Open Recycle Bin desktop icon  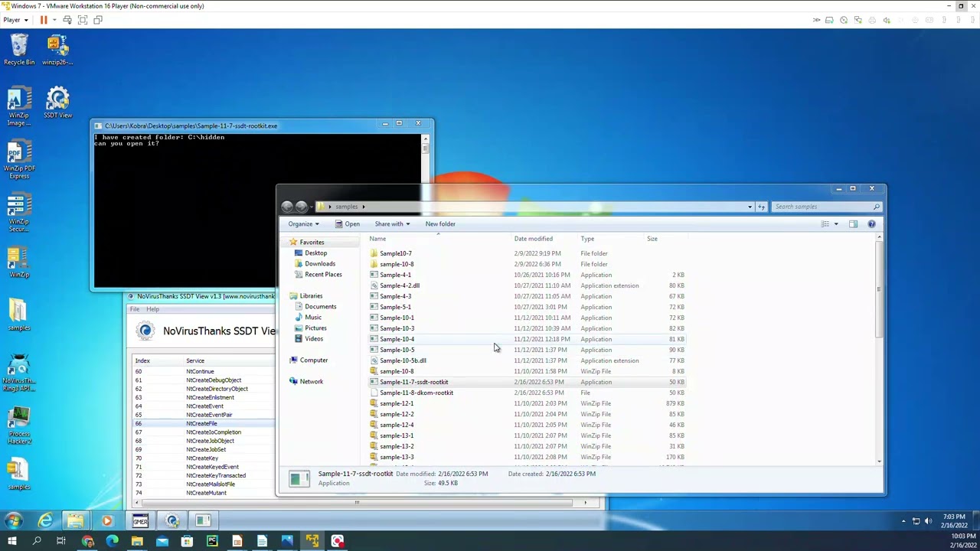[x=19, y=50]
